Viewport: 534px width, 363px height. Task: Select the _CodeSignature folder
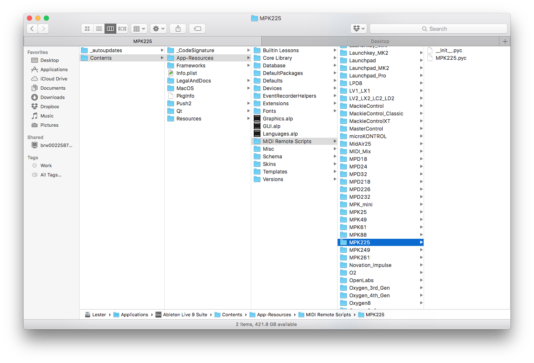(208, 50)
